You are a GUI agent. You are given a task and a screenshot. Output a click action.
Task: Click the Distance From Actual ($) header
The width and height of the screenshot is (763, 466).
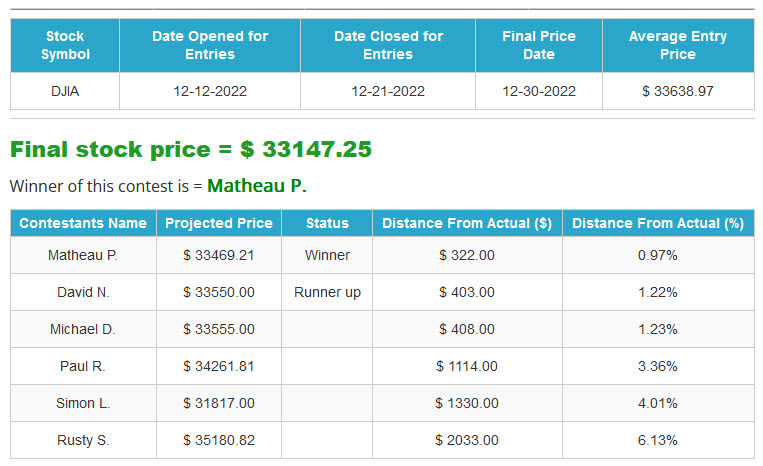467,223
